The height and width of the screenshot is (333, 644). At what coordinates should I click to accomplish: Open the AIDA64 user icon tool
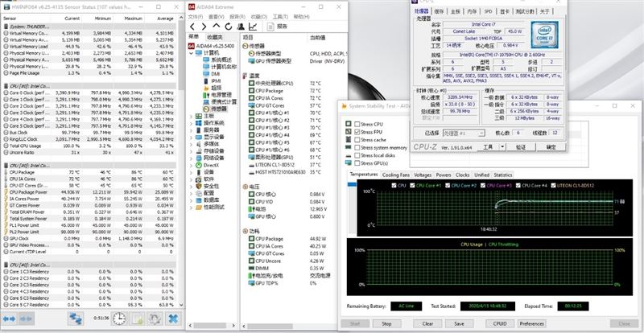coord(241,27)
